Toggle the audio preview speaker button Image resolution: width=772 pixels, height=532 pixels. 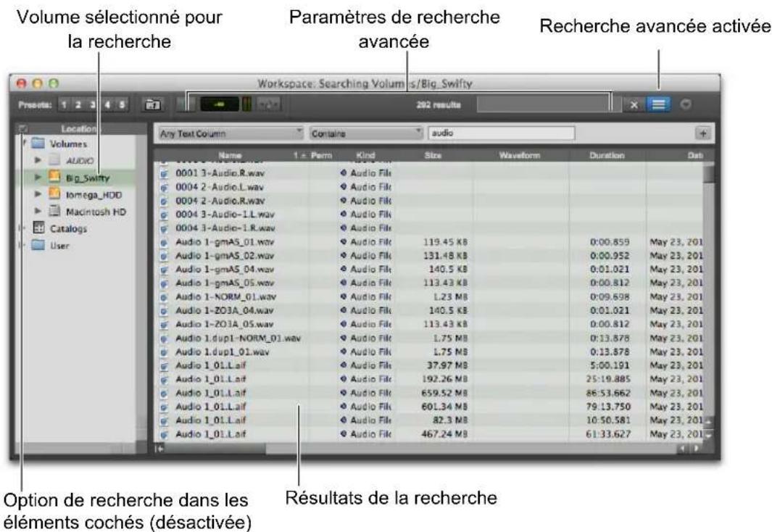pyautogui.click(x=186, y=105)
